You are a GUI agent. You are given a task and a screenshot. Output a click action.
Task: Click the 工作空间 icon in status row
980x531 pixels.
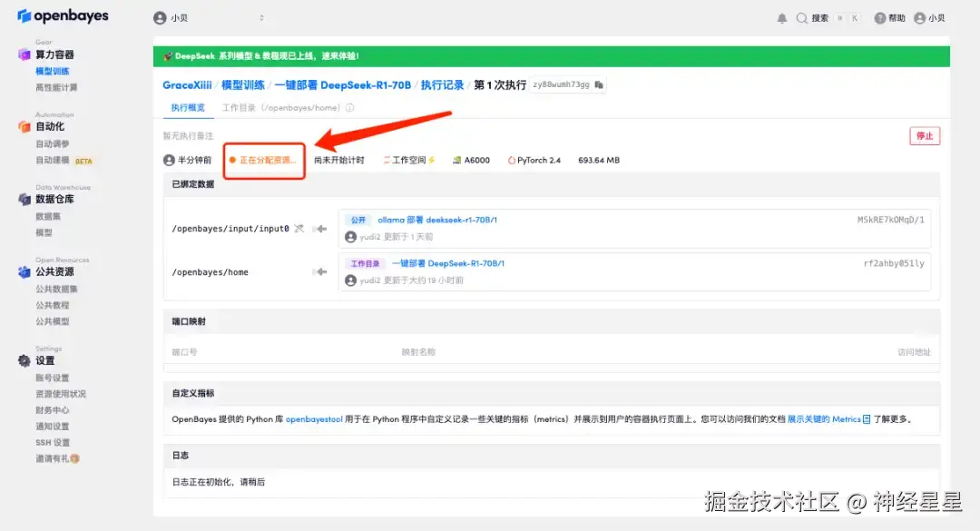pos(387,160)
